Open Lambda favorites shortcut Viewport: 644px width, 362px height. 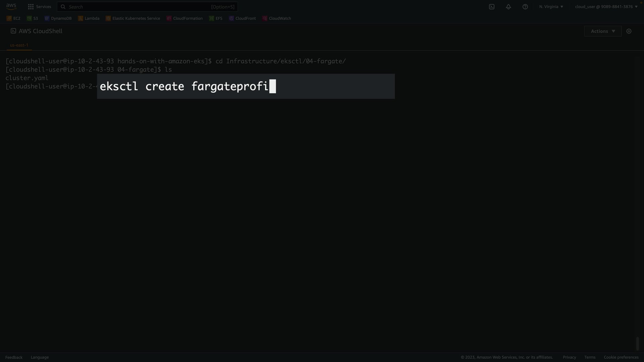[x=89, y=18]
